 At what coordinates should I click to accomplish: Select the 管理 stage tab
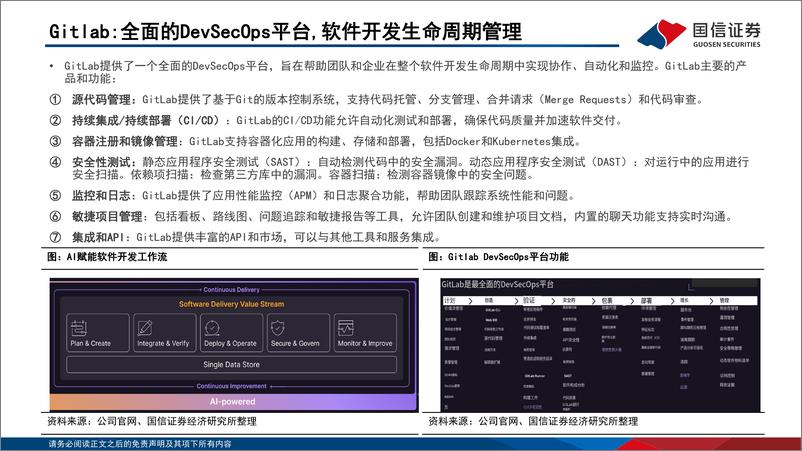tap(724, 301)
